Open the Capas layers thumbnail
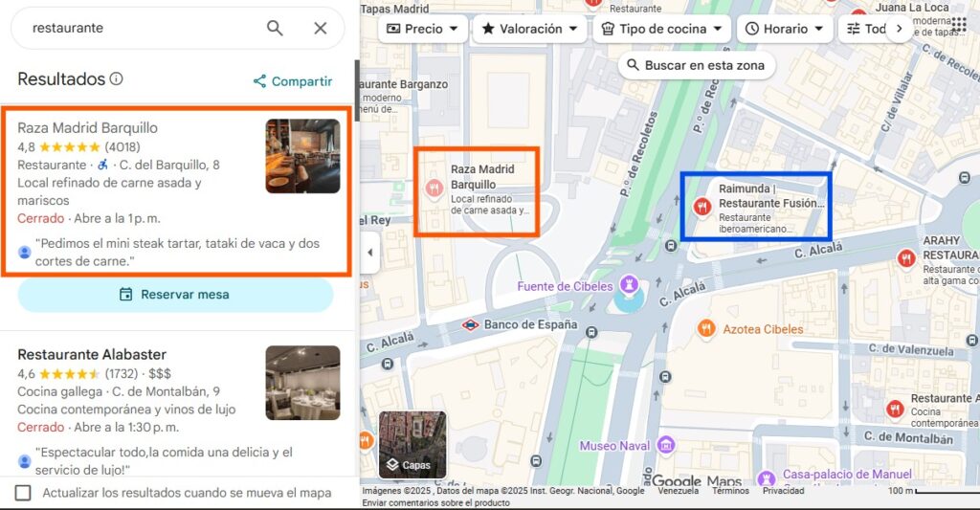 pos(412,445)
